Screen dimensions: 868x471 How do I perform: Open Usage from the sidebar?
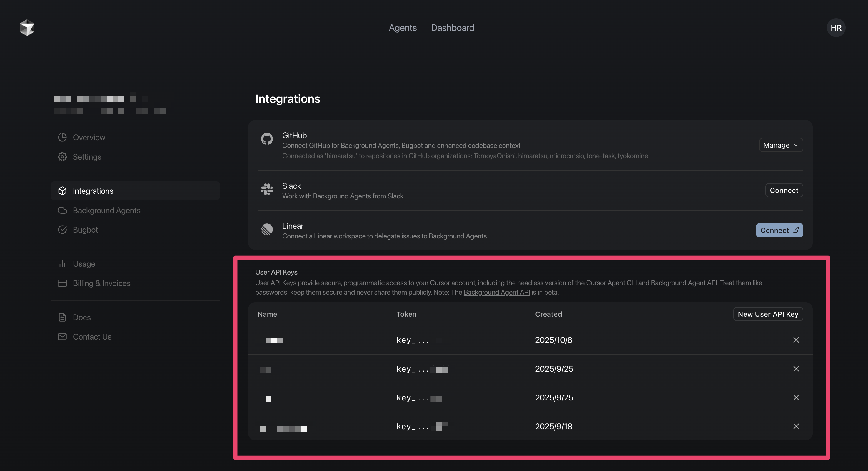point(84,264)
